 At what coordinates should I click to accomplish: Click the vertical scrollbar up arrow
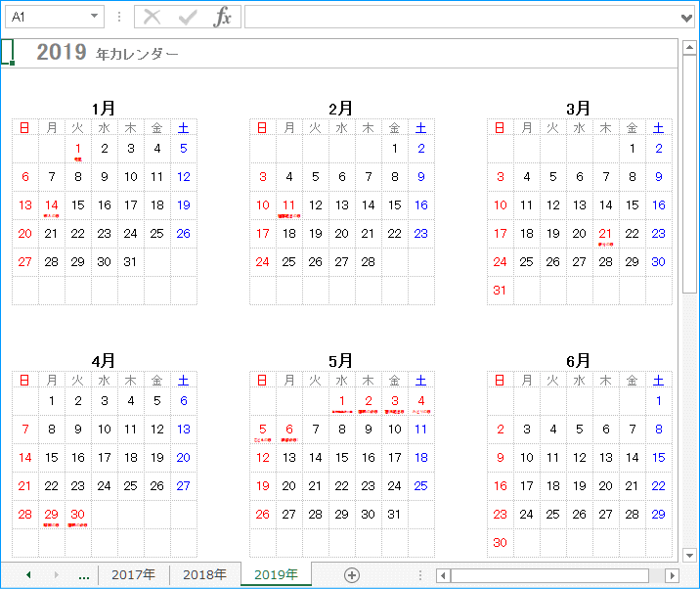[689, 47]
